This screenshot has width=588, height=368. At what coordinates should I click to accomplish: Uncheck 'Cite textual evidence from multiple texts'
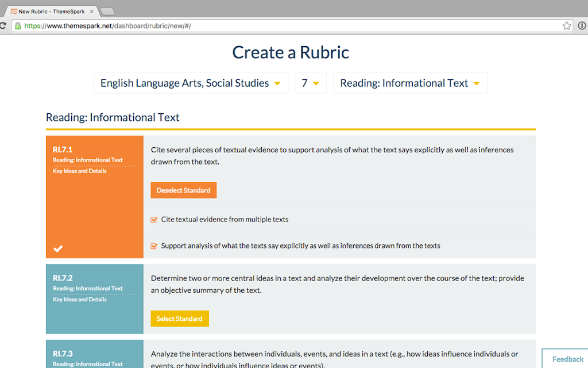154,220
